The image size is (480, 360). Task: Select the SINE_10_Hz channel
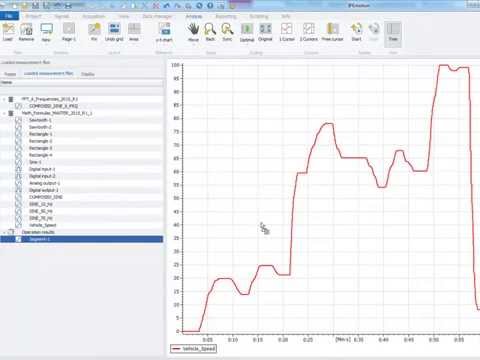[x=41, y=204]
